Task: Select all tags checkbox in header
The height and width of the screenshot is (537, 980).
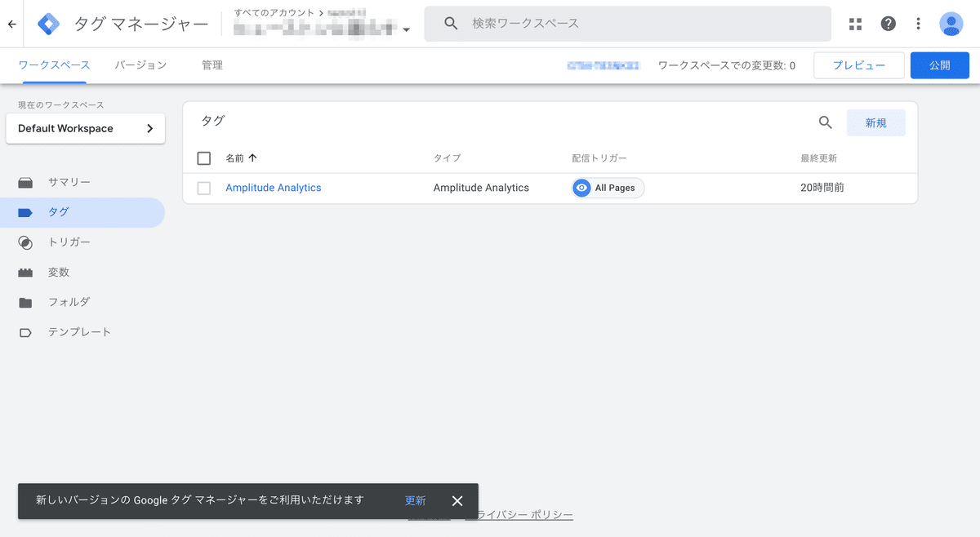Action: coord(204,158)
